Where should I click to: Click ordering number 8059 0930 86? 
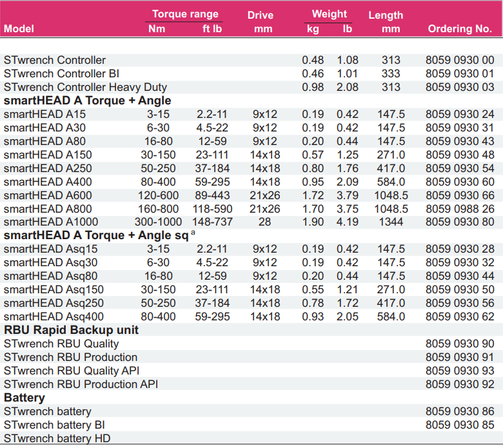point(460,411)
